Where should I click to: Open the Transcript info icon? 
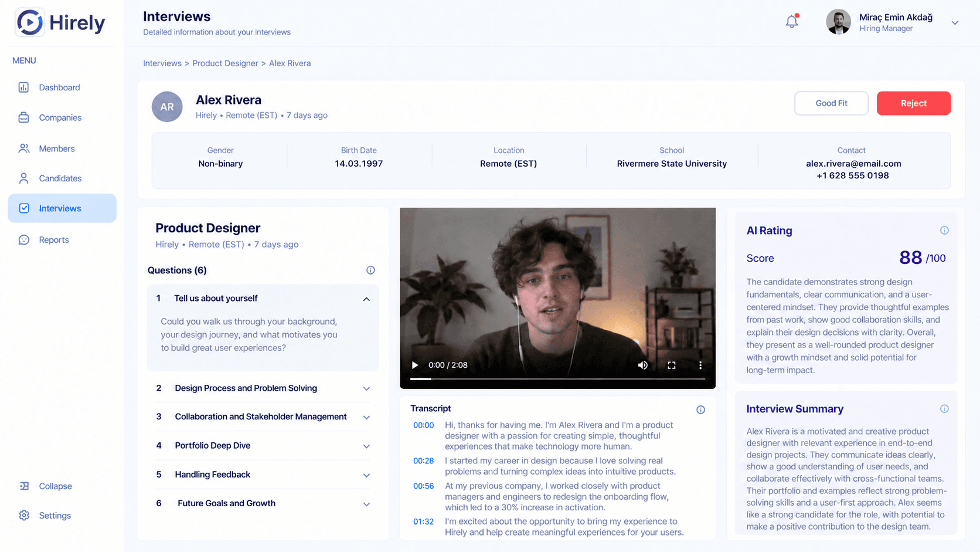click(x=700, y=410)
